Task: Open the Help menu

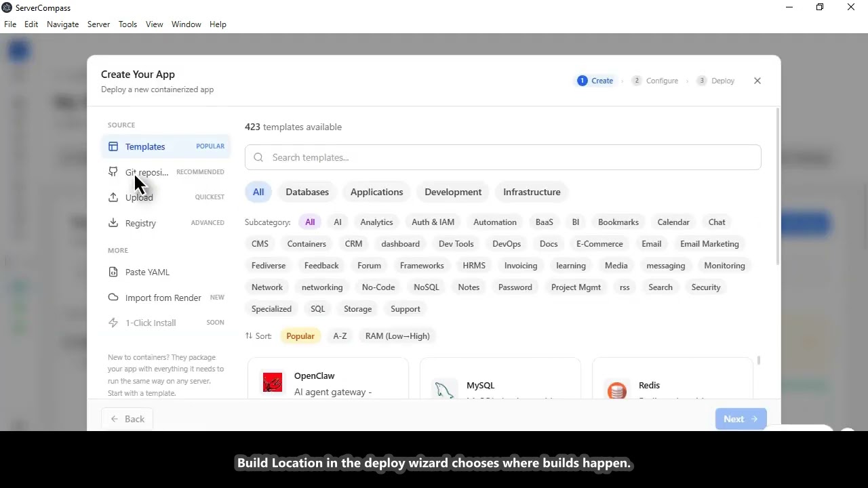Action: click(218, 24)
